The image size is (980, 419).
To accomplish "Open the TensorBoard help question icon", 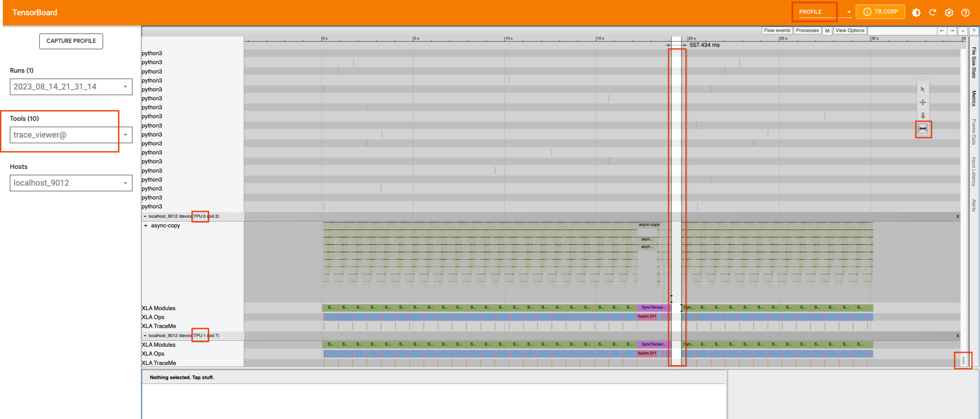I will (x=965, y=13).
